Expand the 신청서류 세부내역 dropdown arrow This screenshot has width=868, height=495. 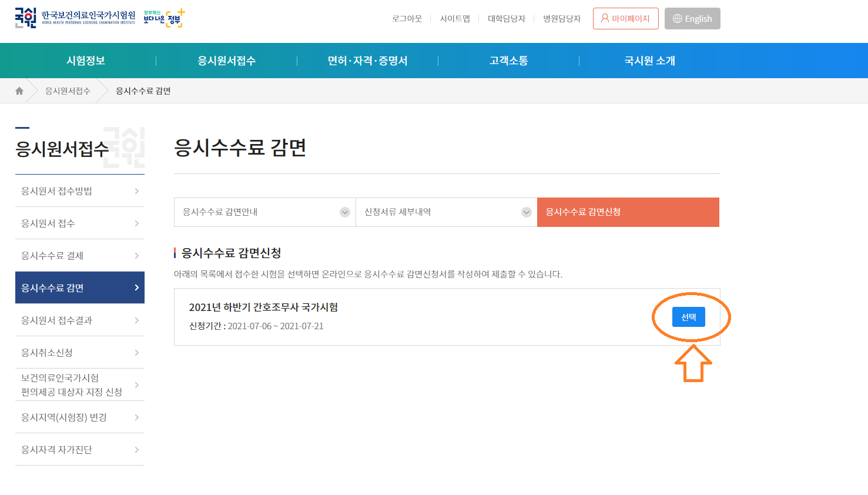click(x=527, y=212)
